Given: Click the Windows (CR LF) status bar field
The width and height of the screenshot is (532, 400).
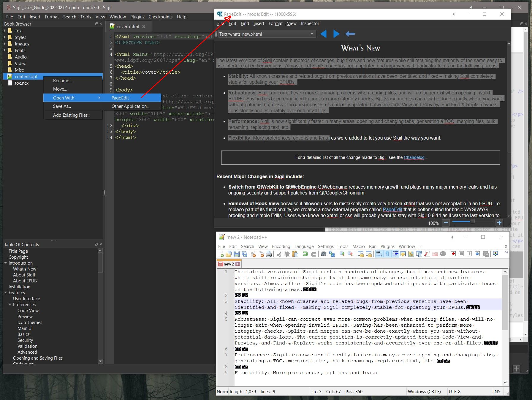Looking at the screenshot, I should [x=424, y=392].
